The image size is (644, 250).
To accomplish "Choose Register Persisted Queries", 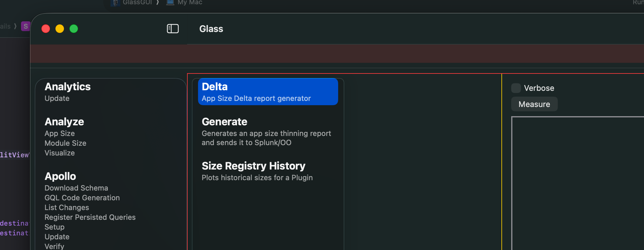I will pos(90,217).
